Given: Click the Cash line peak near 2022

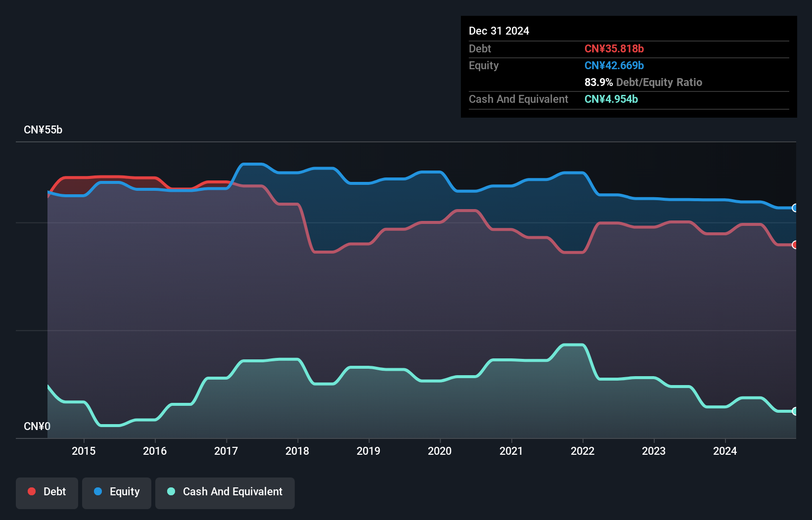Looking at the screenshot, I should (574, 345).
